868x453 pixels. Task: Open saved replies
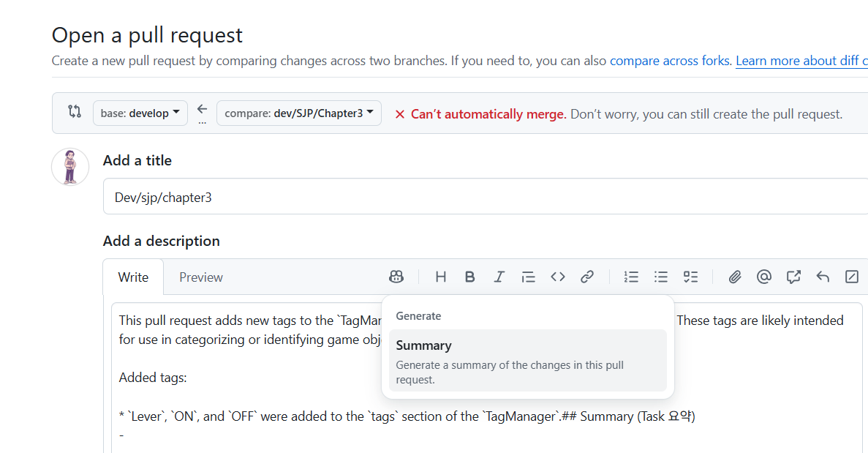coord(822,277)
